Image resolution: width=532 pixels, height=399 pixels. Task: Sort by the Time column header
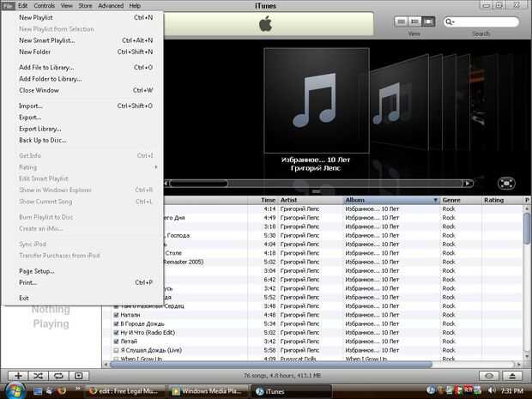coord(263,200)
